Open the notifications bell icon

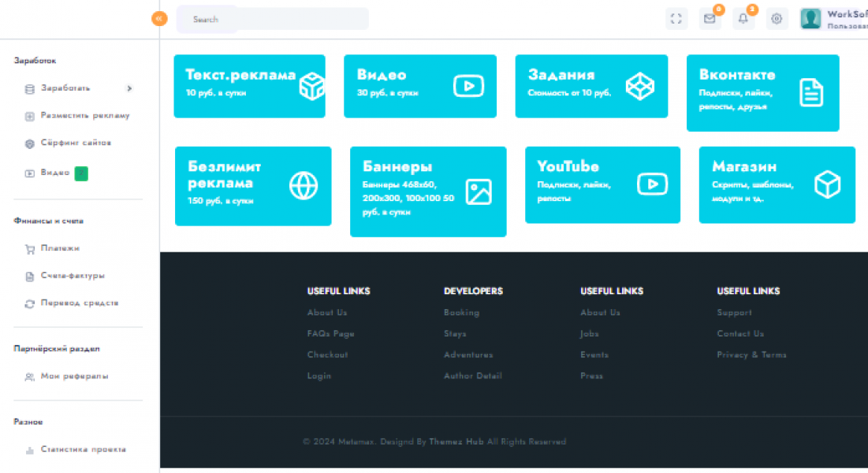[x=743, y=19]
